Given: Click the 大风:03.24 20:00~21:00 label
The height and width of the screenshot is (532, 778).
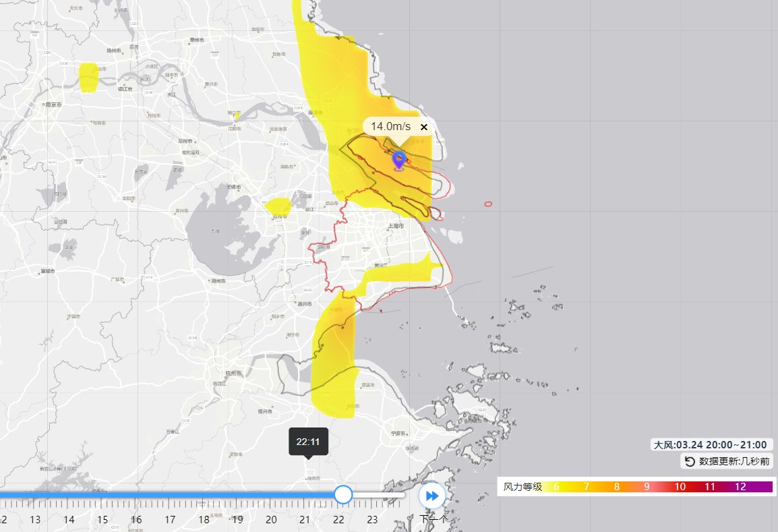Looking at the screenshot, I should pyautogui.click(x=711, y=445).
